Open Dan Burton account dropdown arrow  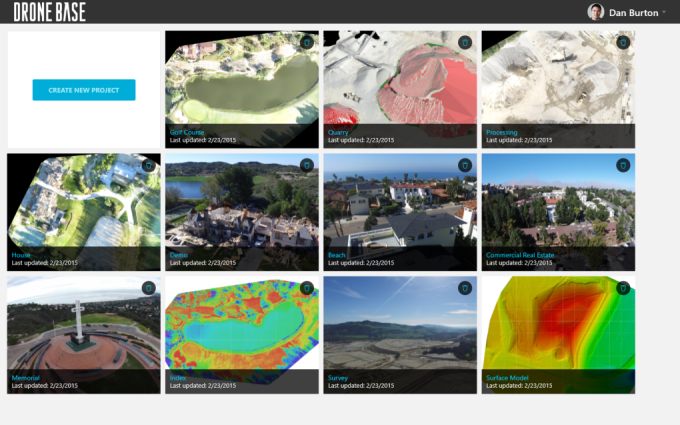tap(664, 12)
